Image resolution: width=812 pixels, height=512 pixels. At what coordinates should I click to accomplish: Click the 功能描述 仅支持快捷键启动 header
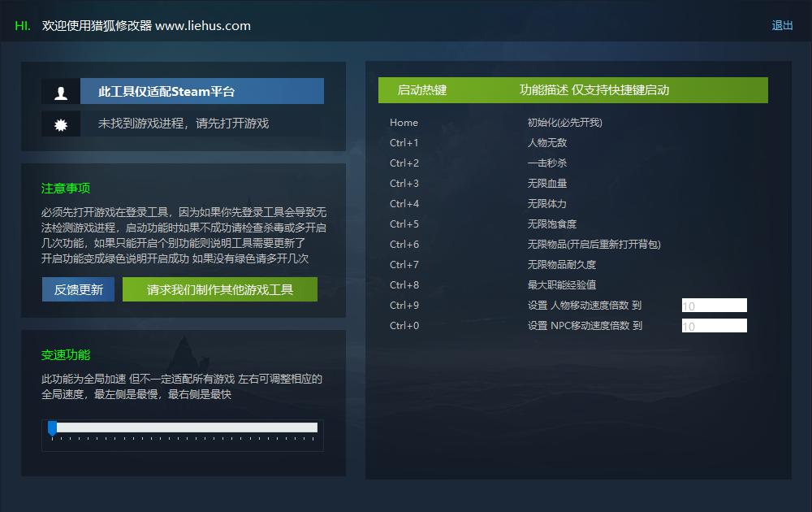click(594, 90)
